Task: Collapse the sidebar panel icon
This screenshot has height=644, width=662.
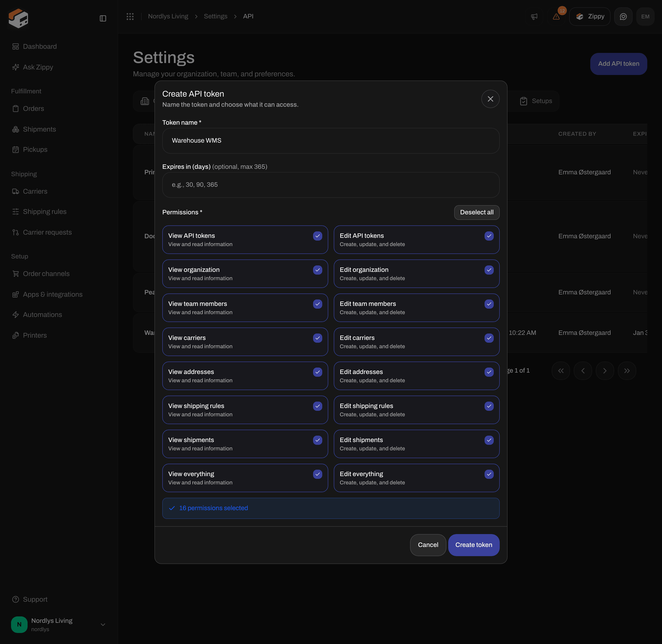Action: (103, 18)
